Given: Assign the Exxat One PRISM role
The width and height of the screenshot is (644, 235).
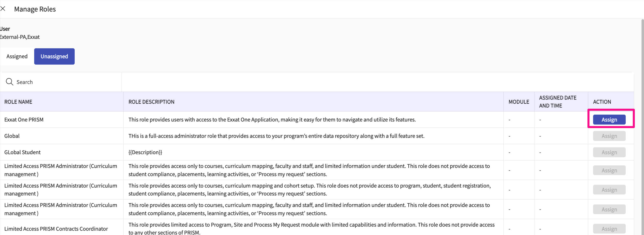Looking at the screenshot, I should click(609, 120).
